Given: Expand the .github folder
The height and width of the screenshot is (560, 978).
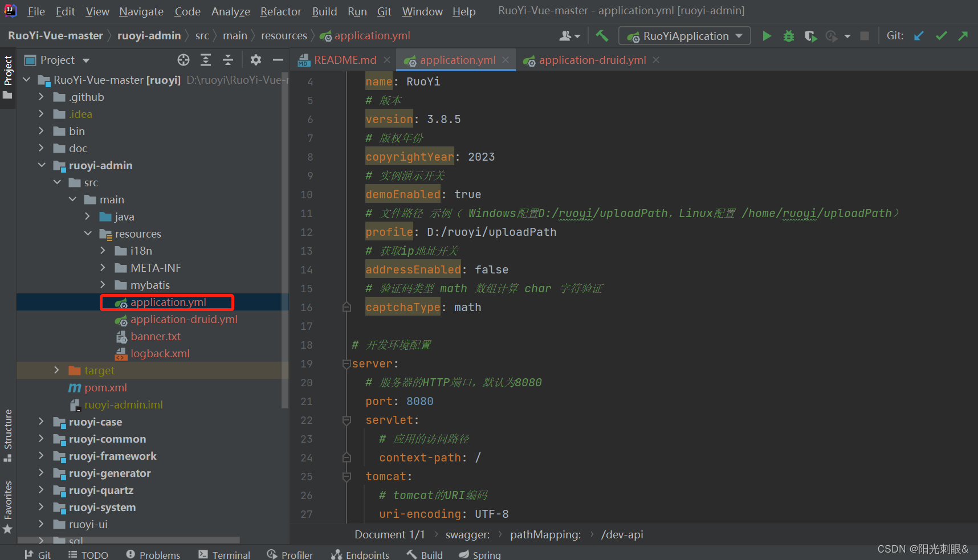Looking at the screenshot, I should click(x=41, y=97).
